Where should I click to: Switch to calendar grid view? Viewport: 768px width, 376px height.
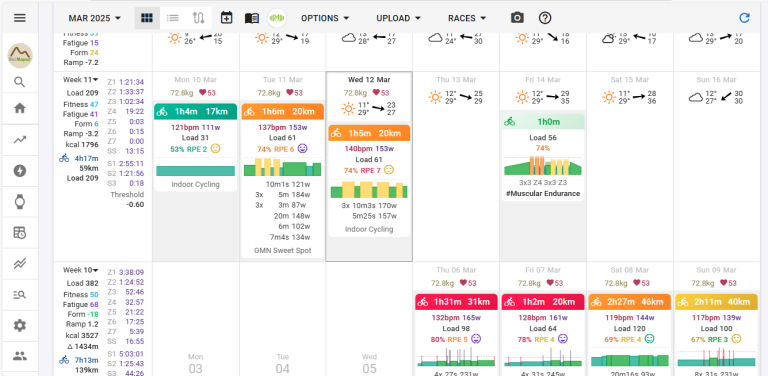(147, 18)
